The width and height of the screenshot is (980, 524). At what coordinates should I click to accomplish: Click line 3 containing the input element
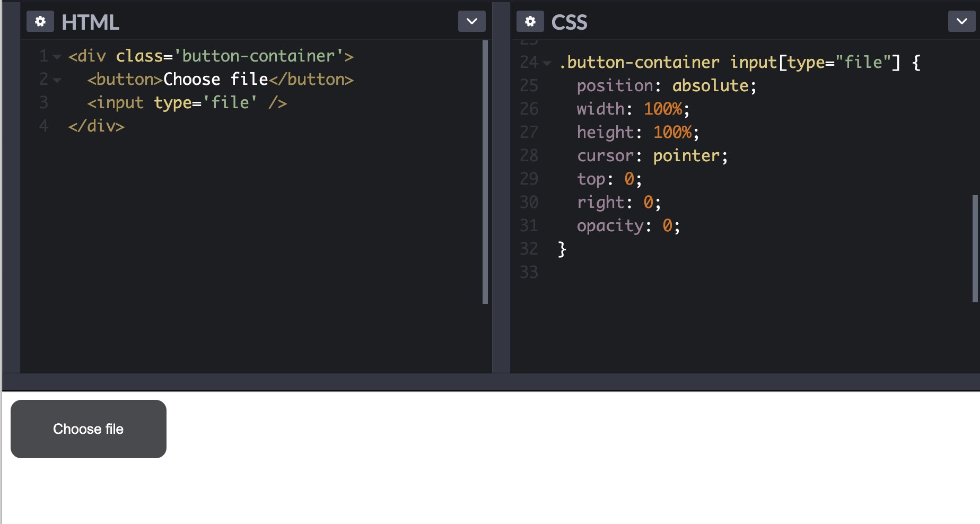pyautogui.click(x=187, y=102)
